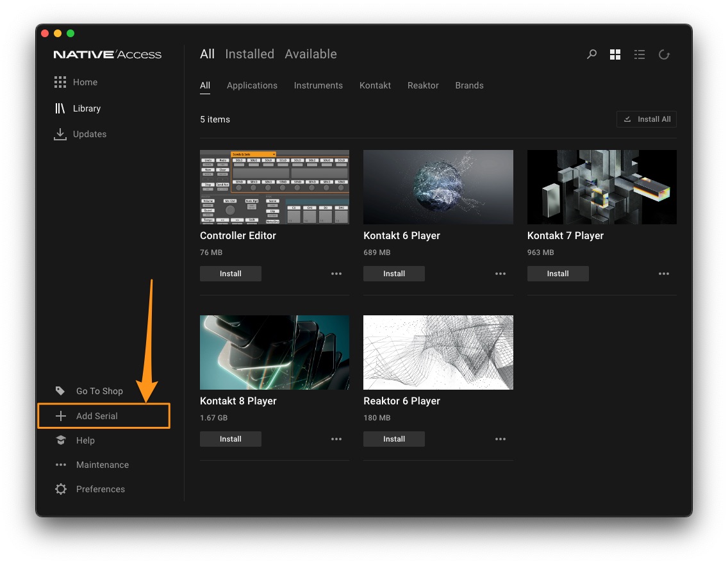This screenshot has width=728, height=564.
Task: Click the Go To Shop link
Action: coord(99,391)
